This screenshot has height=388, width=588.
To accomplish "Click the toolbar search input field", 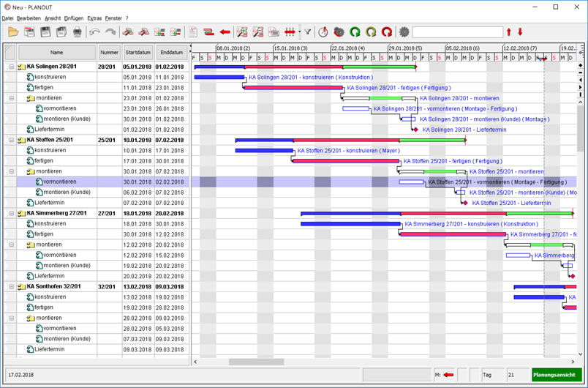I will pyautogui.click(x=458, y=32).
